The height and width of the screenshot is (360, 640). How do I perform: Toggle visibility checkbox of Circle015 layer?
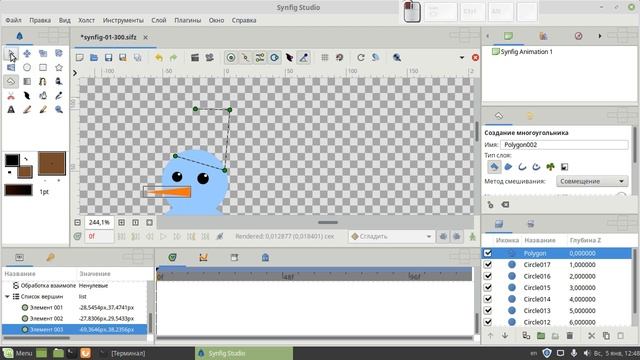(x=488, y=287)
